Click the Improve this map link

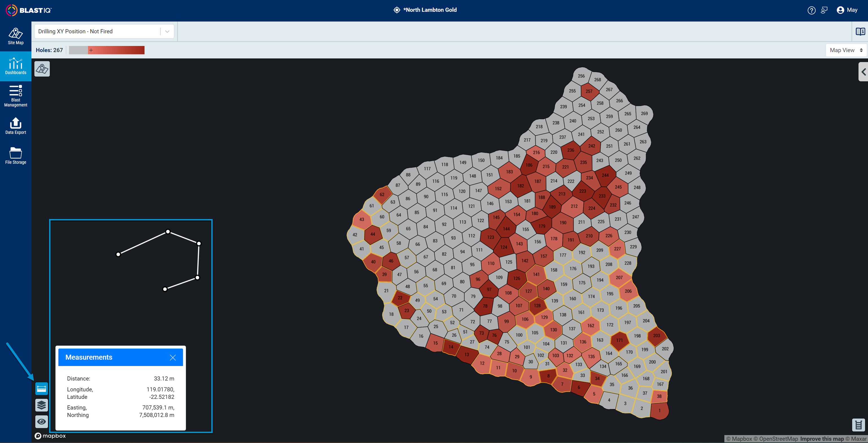pyautogui.click(x=822, y=439)
